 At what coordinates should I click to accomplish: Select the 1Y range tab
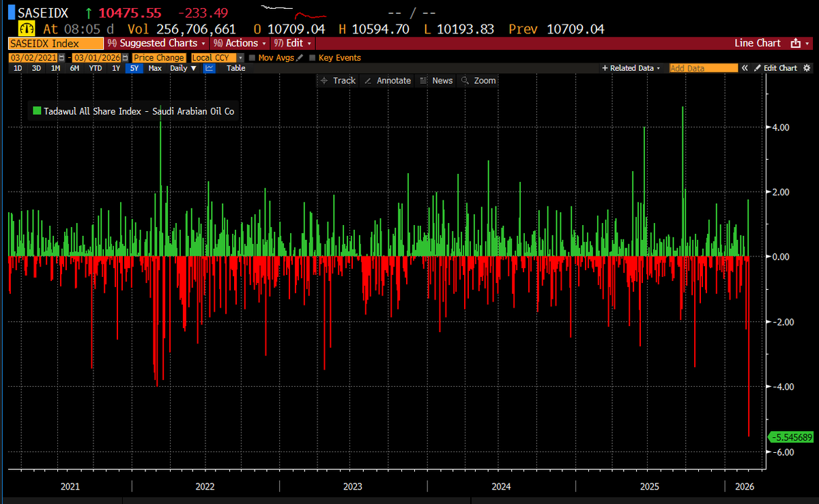point(116,68)
